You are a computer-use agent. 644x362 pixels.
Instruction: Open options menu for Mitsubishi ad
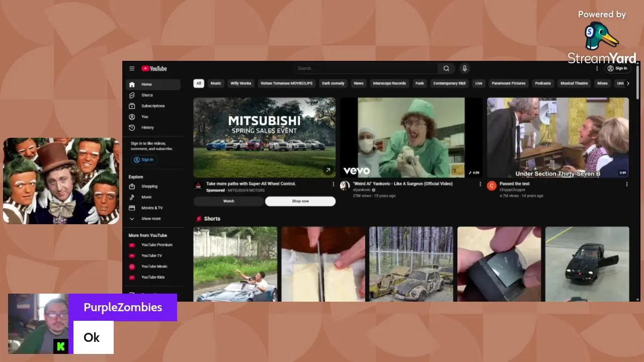pos(333,184)
